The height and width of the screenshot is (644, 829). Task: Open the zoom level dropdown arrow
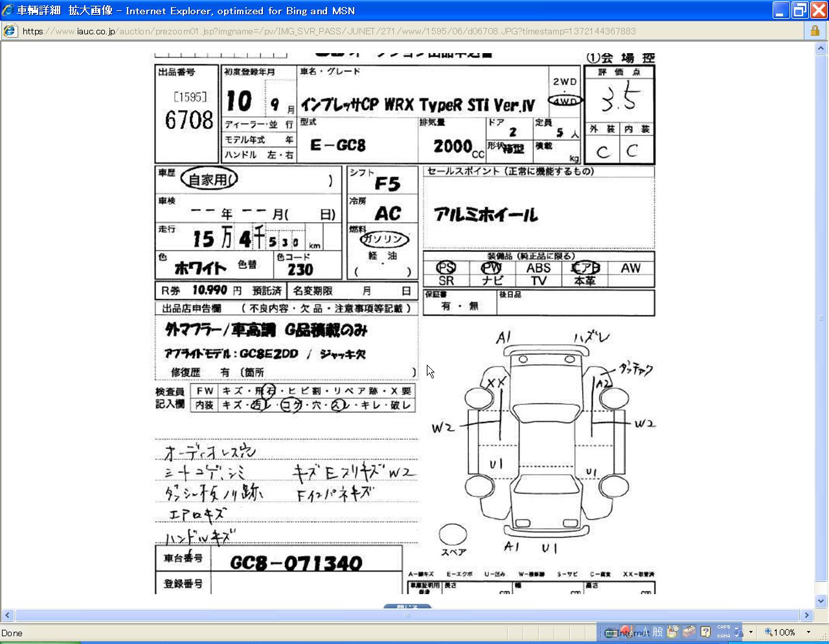pyautogui.click(x=808, y=632)
